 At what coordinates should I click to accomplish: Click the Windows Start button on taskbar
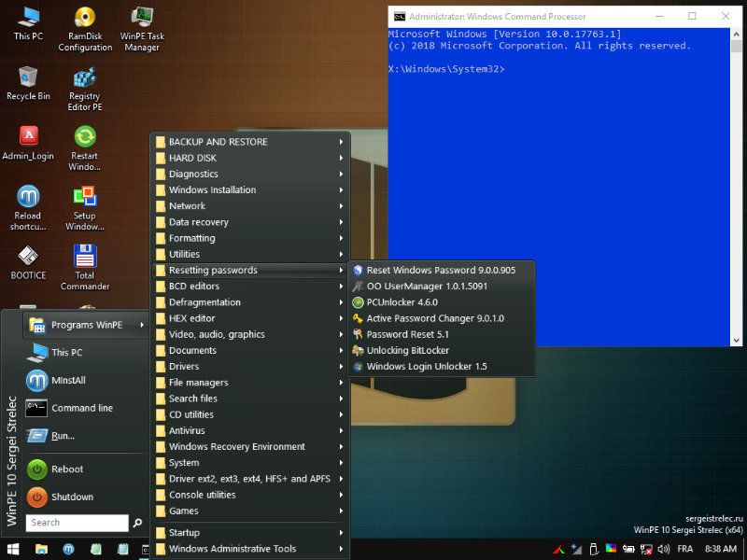[13, 549]
